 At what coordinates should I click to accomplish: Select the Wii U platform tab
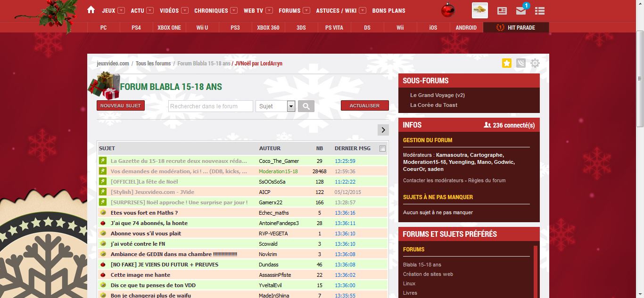tap(202, 27)
